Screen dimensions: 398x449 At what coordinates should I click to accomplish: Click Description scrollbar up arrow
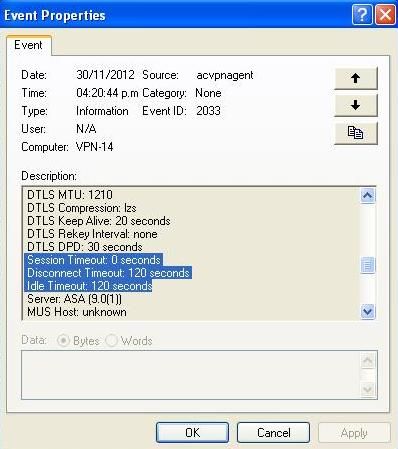[x=368, y=195]
